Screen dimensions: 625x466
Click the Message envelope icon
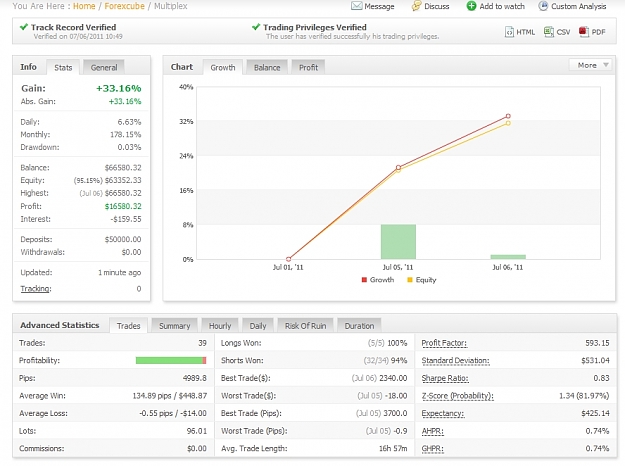[356, 6]
